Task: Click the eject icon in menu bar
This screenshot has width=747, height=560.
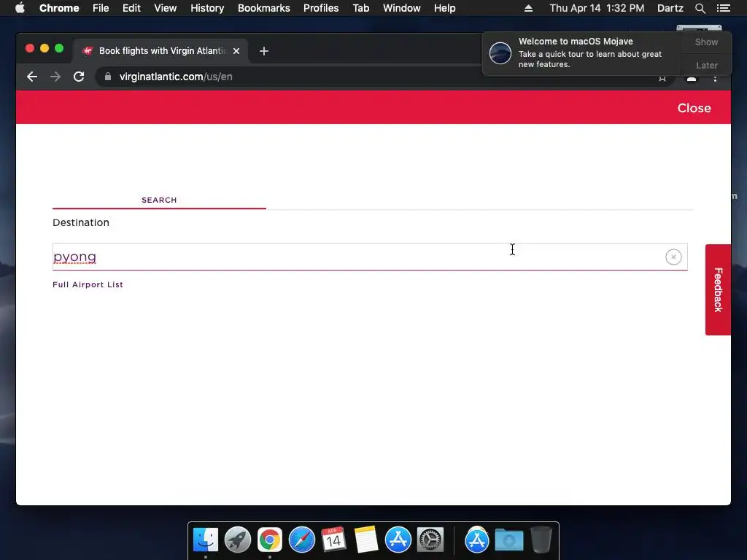Action: (x=528, y=8)
